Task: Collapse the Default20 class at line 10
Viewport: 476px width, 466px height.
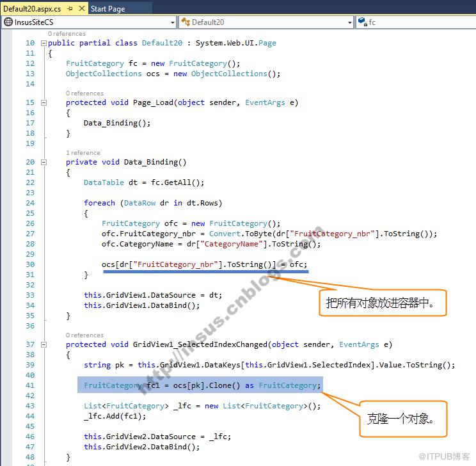Action: coord(44,43)
